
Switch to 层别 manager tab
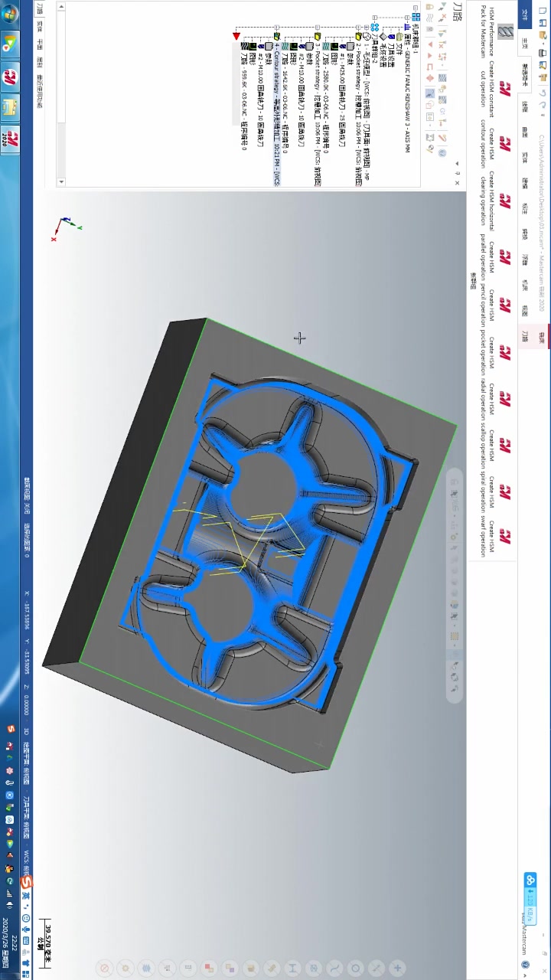click(40, 62)
